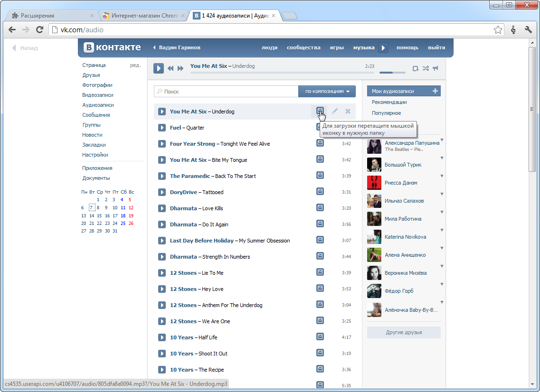
Task: Expand arrow next to Большой Турик
Action: pos(442,159)
